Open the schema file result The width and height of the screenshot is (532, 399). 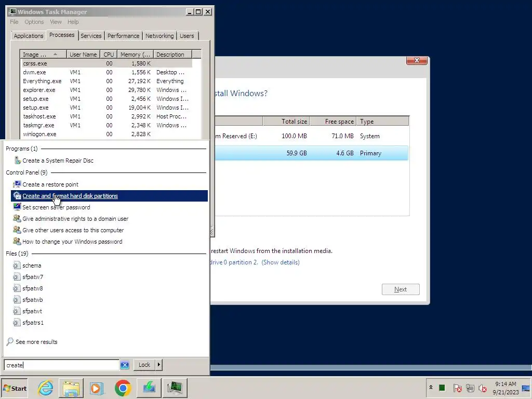(32, 265)
